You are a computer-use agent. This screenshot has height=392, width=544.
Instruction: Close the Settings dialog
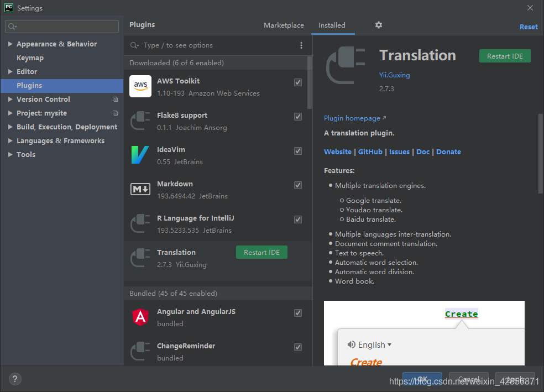[530, 8]
